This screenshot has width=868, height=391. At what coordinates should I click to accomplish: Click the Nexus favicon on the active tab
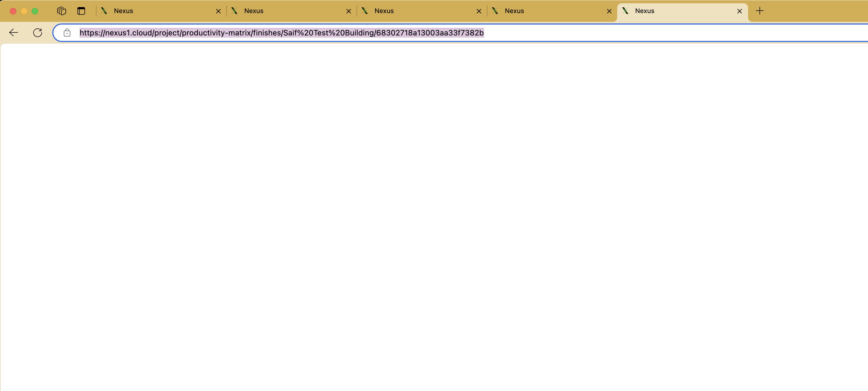(x=625, y=11)
